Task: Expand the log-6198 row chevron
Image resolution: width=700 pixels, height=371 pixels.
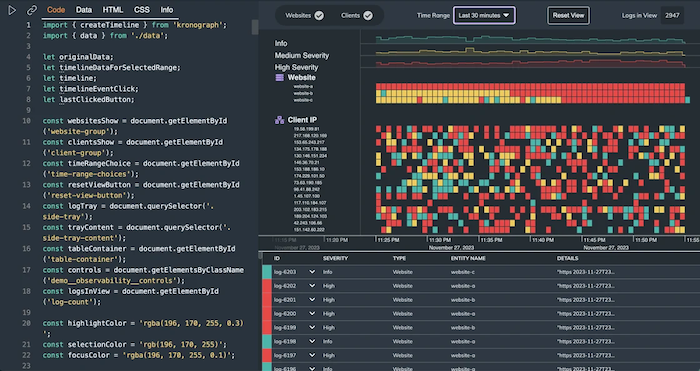Action: (312, 342)
